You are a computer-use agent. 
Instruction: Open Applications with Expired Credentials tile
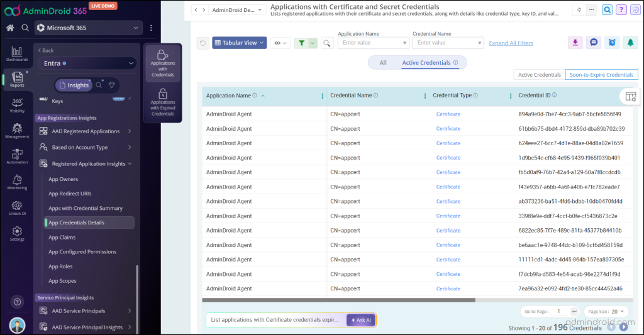163,102
